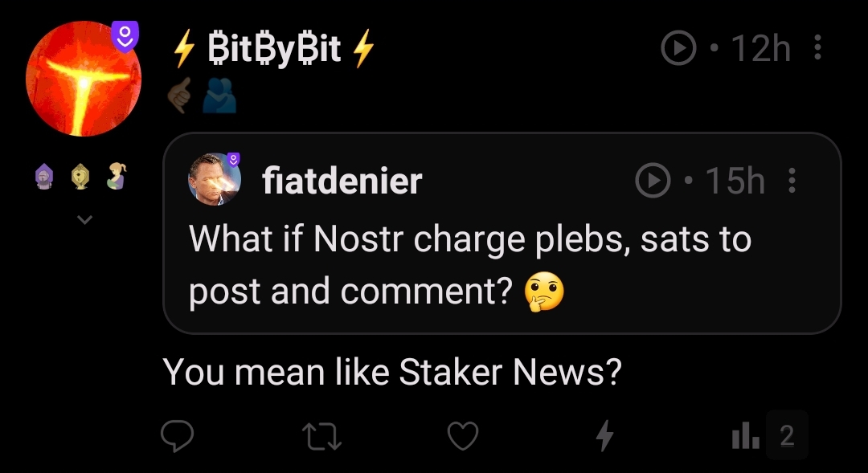Open the view count bar chart icon
The width and height of the screenshot is (868, 473).
tap(746, 436)
